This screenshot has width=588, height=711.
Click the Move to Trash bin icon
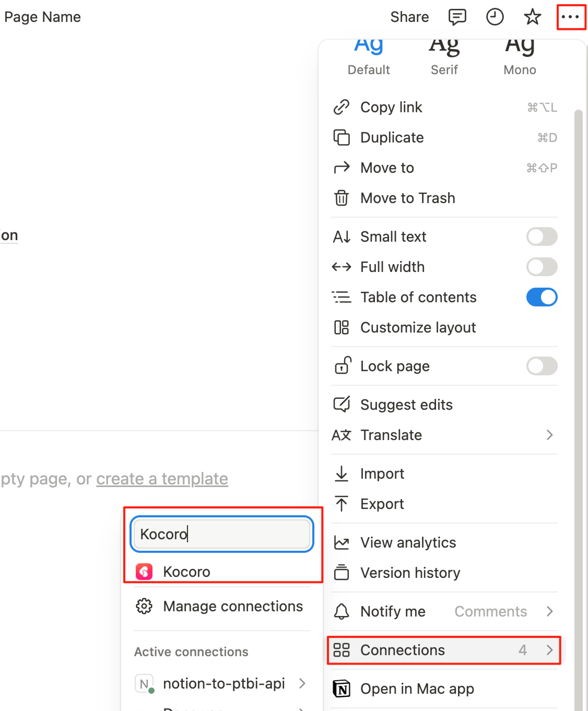(342, 198)
